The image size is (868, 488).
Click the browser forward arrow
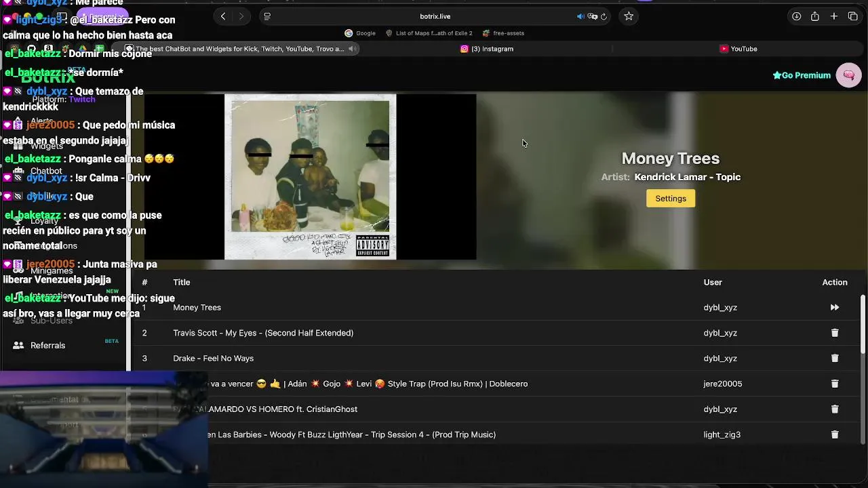241,16
